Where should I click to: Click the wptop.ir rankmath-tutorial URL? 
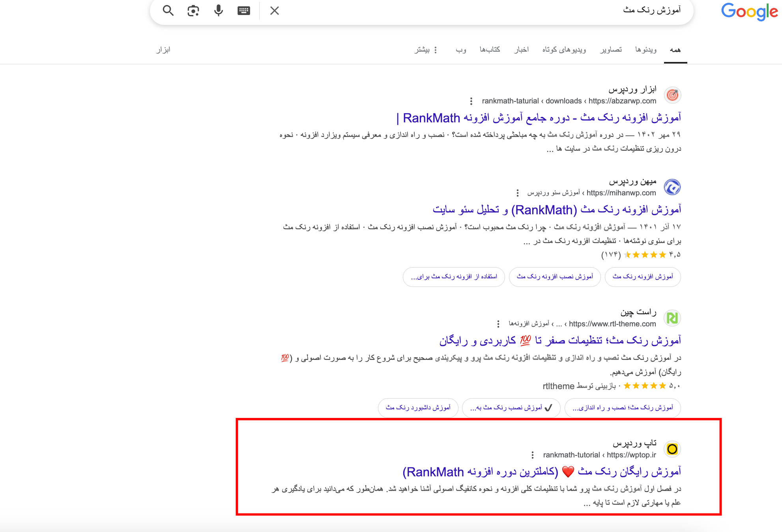pyautogui.click(x=600, y=455)
